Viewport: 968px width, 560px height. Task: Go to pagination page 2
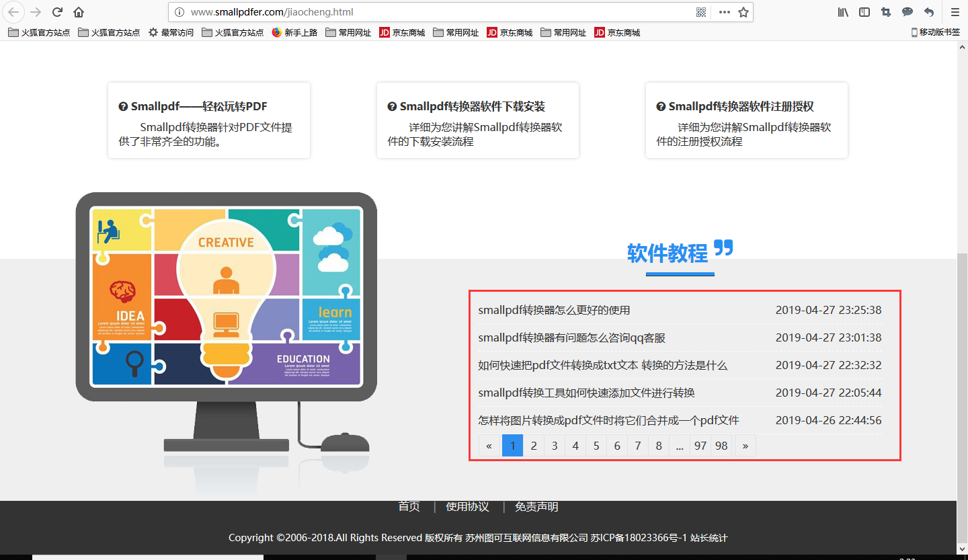tap(534, 446)
